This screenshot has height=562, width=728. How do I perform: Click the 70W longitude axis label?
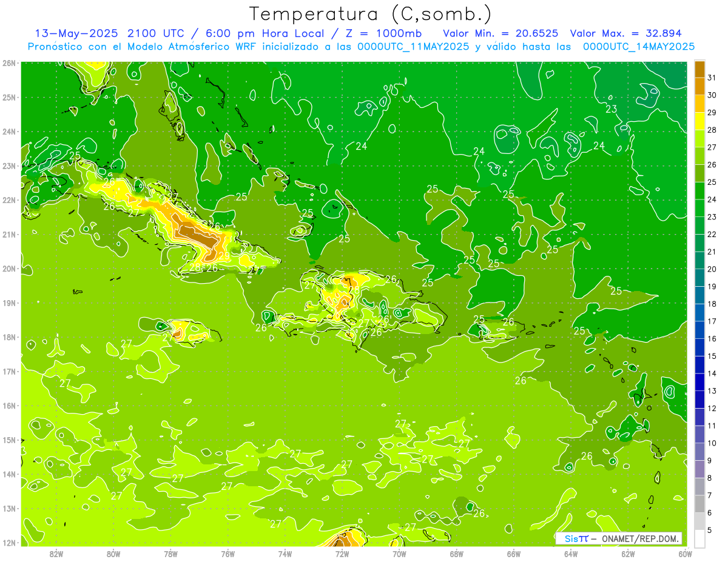pyautogui.click(x=399, y=554)
